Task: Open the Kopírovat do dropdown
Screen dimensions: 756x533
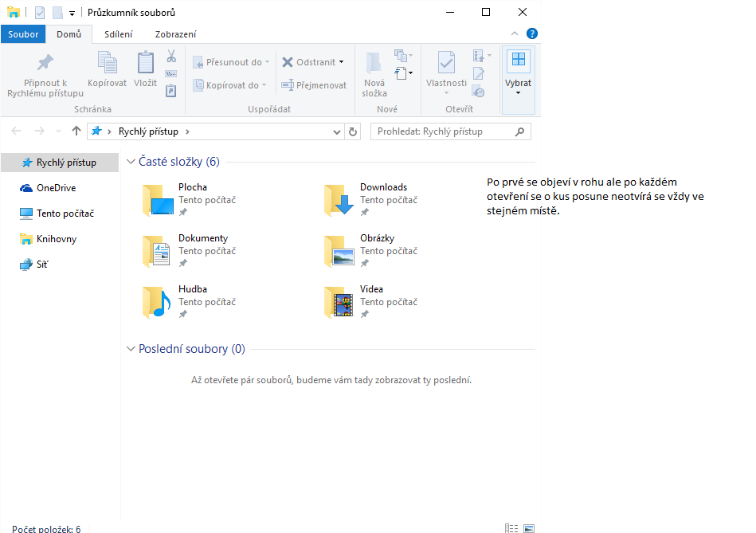Action: 230,85
